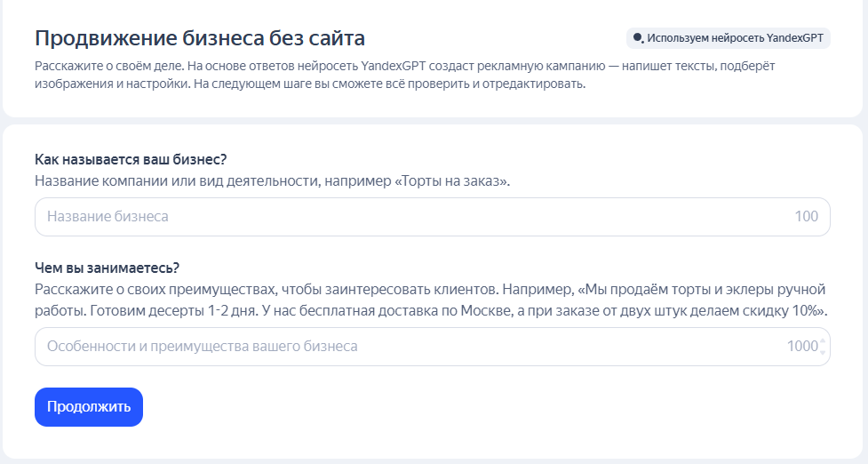Focus the "Название бизнеса" input field

(x=433, y=217)
